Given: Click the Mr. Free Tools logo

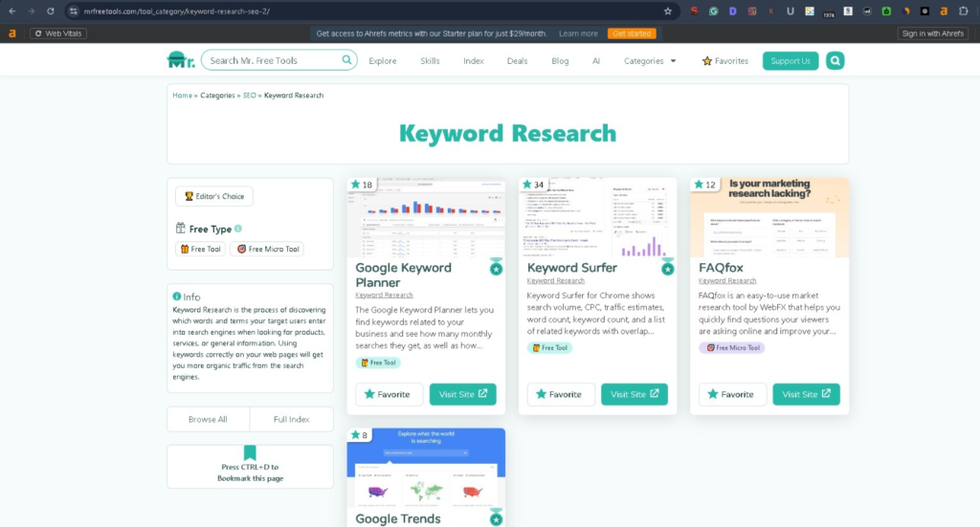Looking at the screenshot, I should coord(181,60).
